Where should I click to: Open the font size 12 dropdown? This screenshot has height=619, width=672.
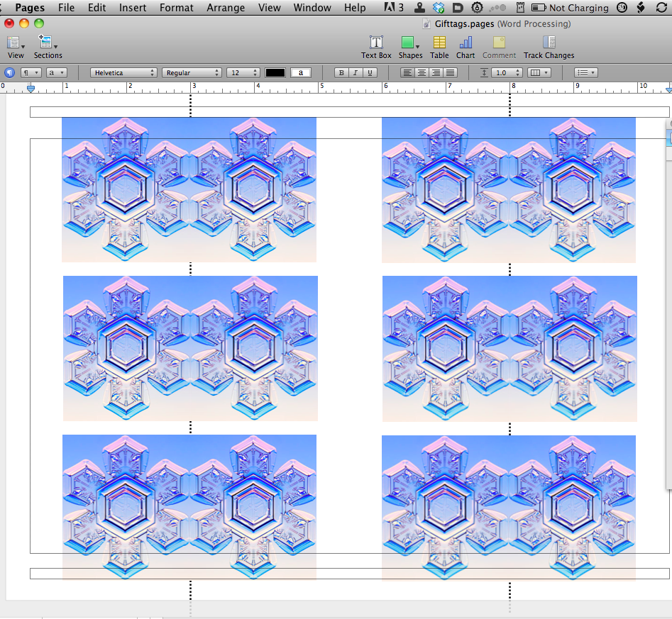243,73
